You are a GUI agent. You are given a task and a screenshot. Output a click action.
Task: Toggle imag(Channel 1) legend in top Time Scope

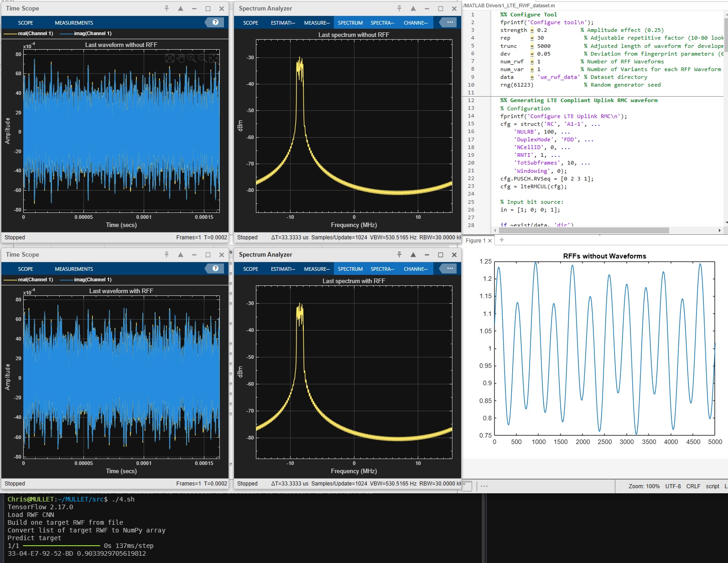[86, 33]
